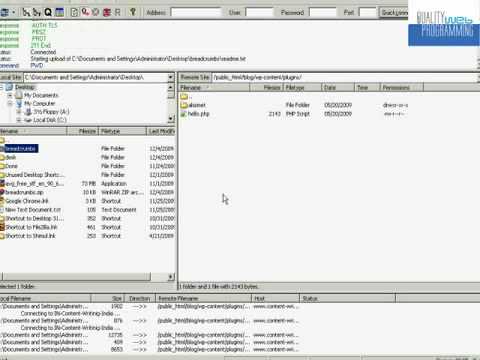Viewport: 480px width, 360px height.
Task: Click the local tree scroll down arrow
Action: pyautogui.click(x=171, y=119)
